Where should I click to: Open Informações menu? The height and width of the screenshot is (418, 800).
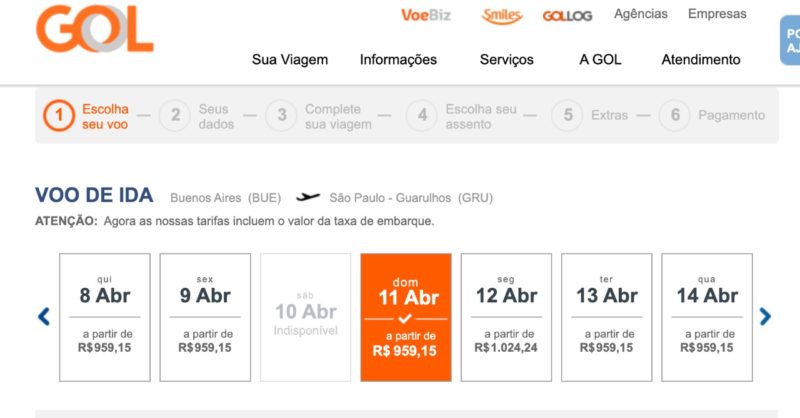(398, 60)
